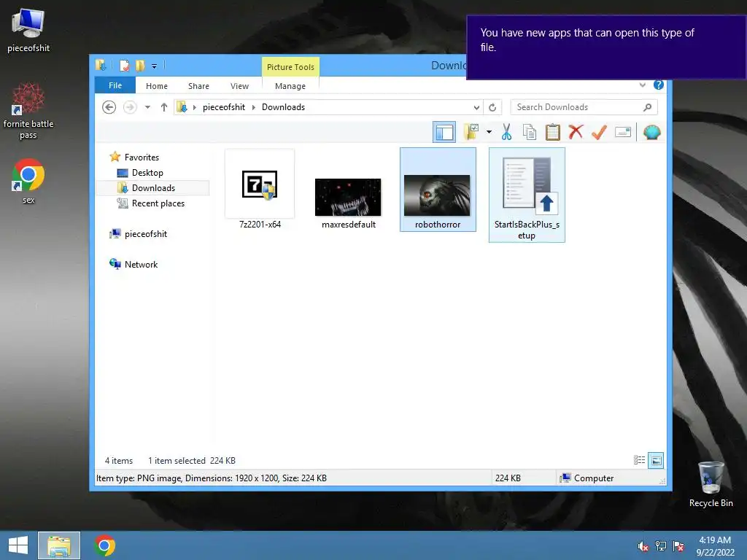Open the recent locations dropdown

point(147,107)
